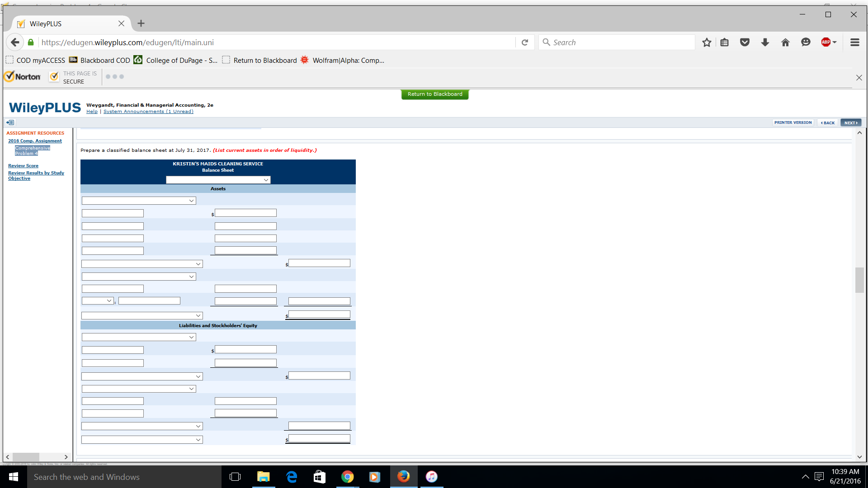Click the sidebar horizontal scrollbar thumb
Image resolution: width=868 pixels, height=488 pixels.
pyautogui.click(x=26, y=457)
